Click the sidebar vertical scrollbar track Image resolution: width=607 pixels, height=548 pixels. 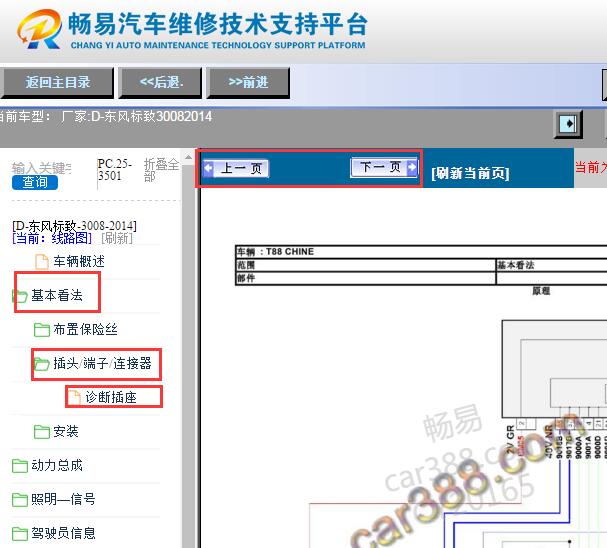(188, 356)
